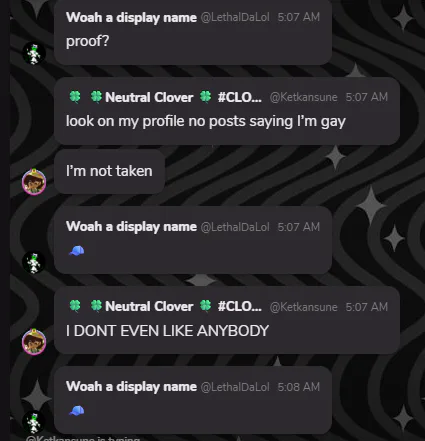
Task: Select the "proof?" message text
Action: pyautogui.click(x=88, y=41)
